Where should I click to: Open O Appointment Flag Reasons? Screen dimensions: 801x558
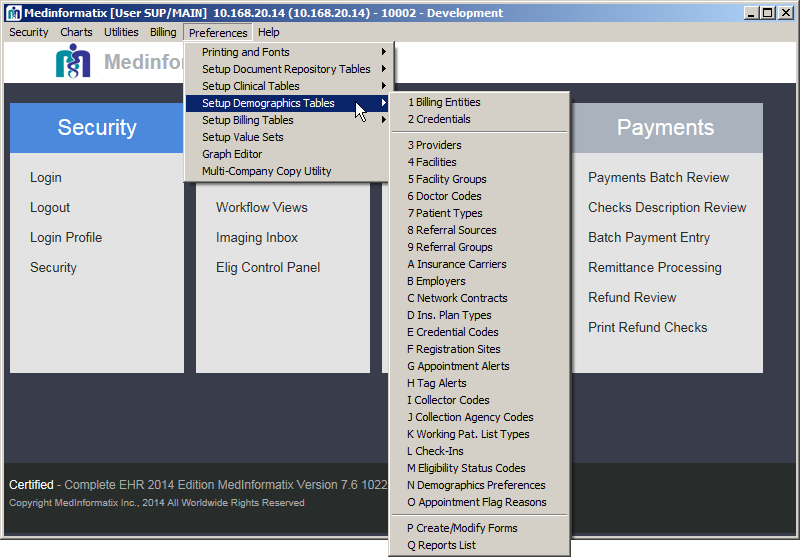tap(479, 502)
